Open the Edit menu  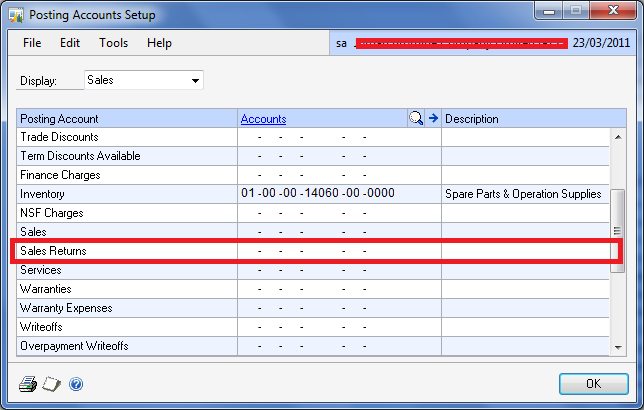point(70,43)
